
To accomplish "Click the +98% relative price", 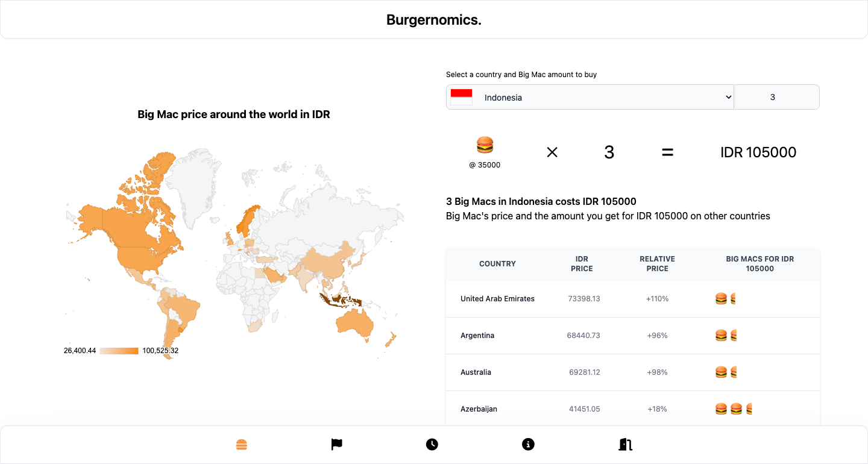I will tap(657, 372).
